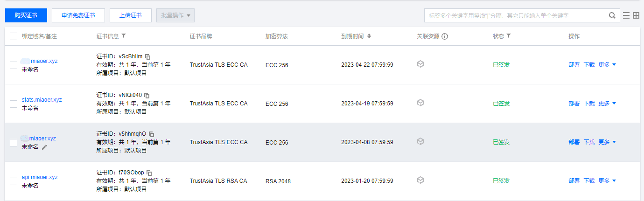Expand 更多 menu for api.miaoer.xyz row

607,181
